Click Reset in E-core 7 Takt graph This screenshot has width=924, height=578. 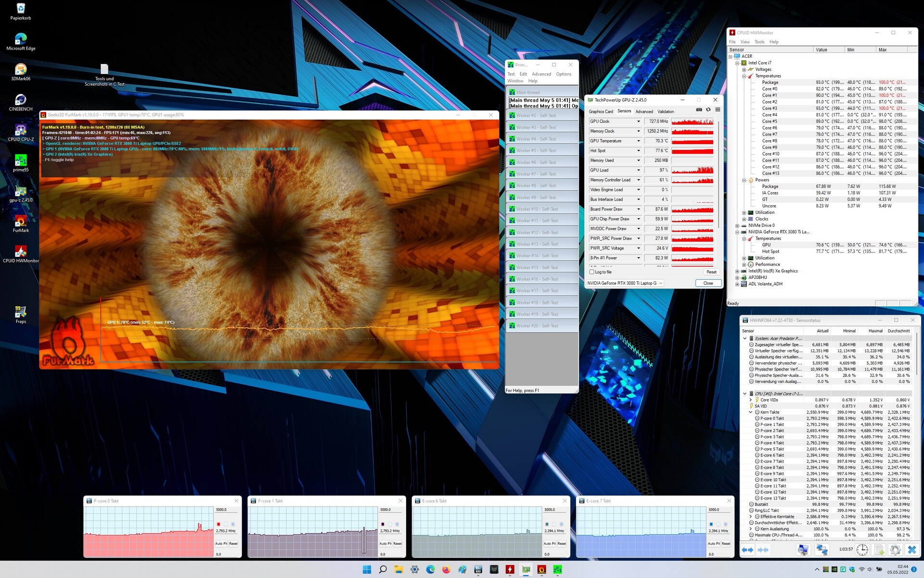[x=726, y=543]
